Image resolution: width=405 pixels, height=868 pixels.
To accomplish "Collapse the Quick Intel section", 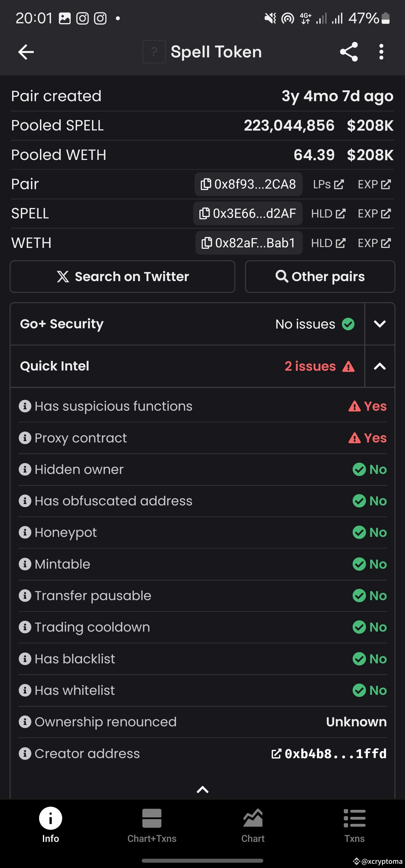I will tap(380, 366).
